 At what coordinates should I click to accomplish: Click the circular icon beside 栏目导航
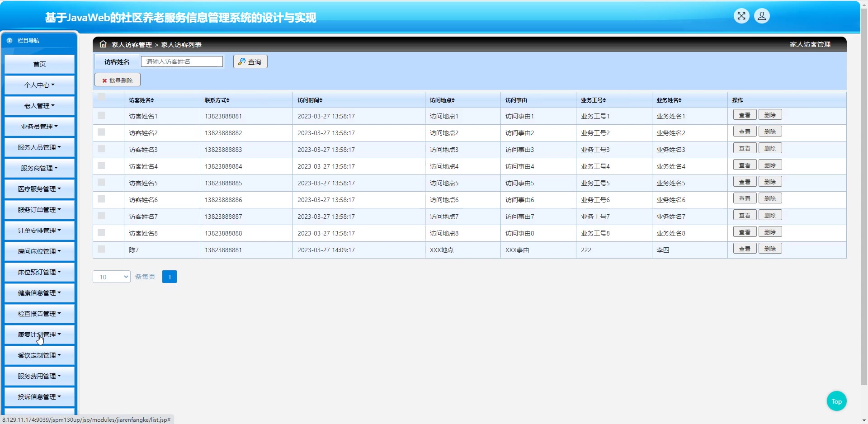coord(9,41)
